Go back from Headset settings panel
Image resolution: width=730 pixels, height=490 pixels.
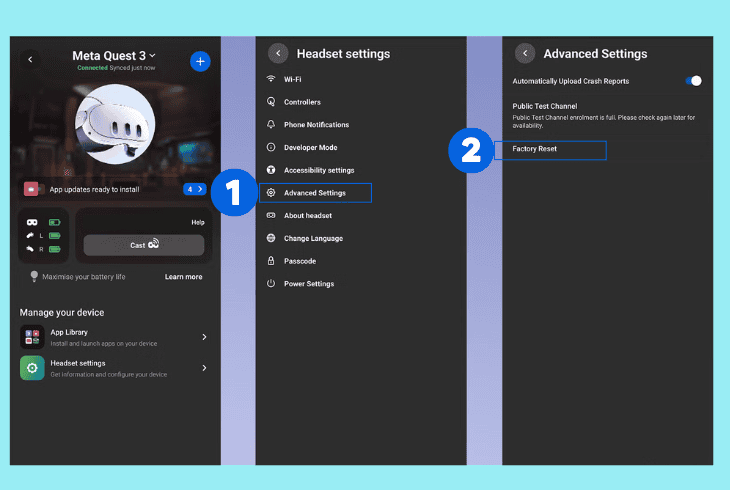tap(278, 54)
